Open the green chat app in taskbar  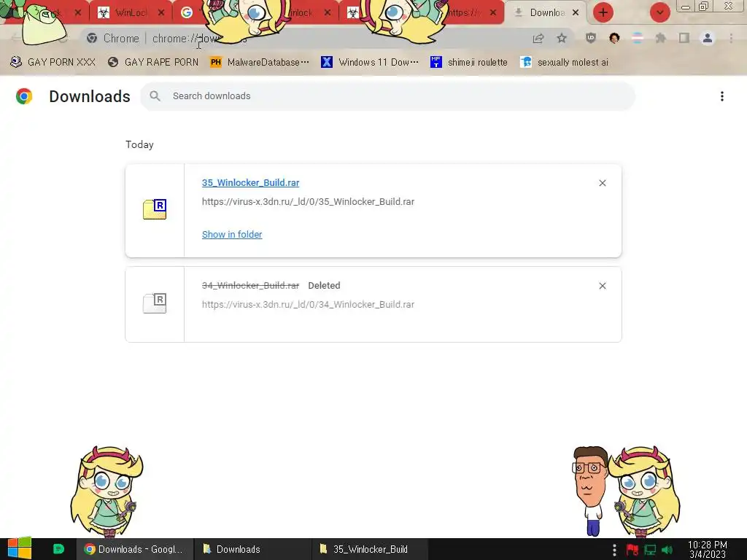[x=58, y=549]
